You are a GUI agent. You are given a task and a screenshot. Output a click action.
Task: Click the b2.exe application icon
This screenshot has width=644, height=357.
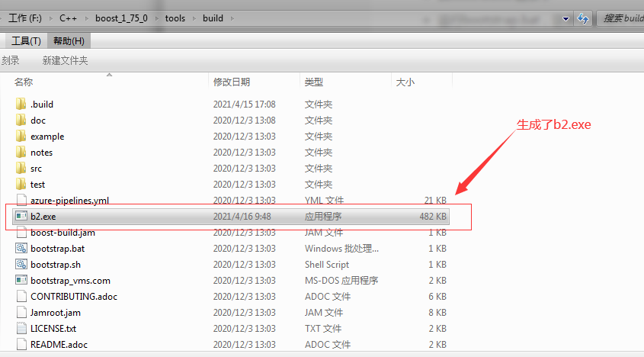click(21, 217)
